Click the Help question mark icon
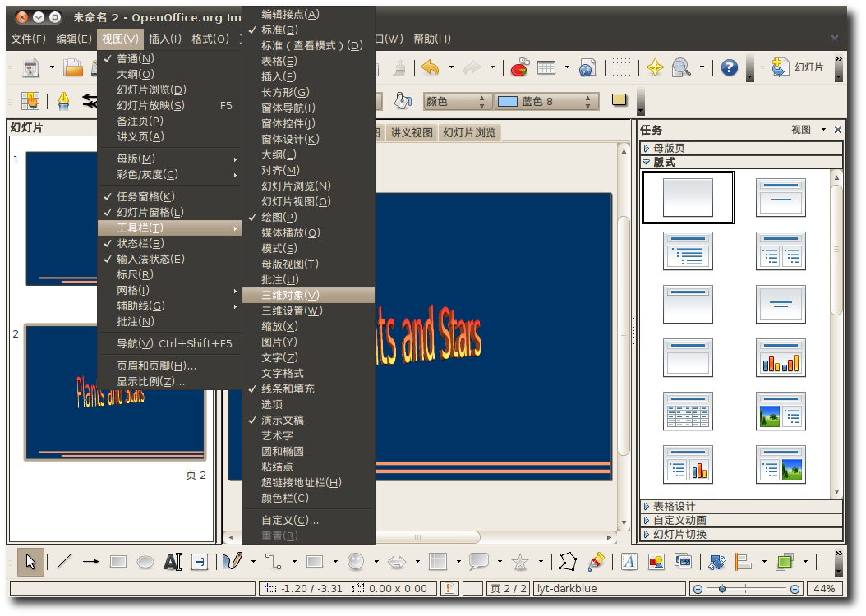 [x=729, y=68]
